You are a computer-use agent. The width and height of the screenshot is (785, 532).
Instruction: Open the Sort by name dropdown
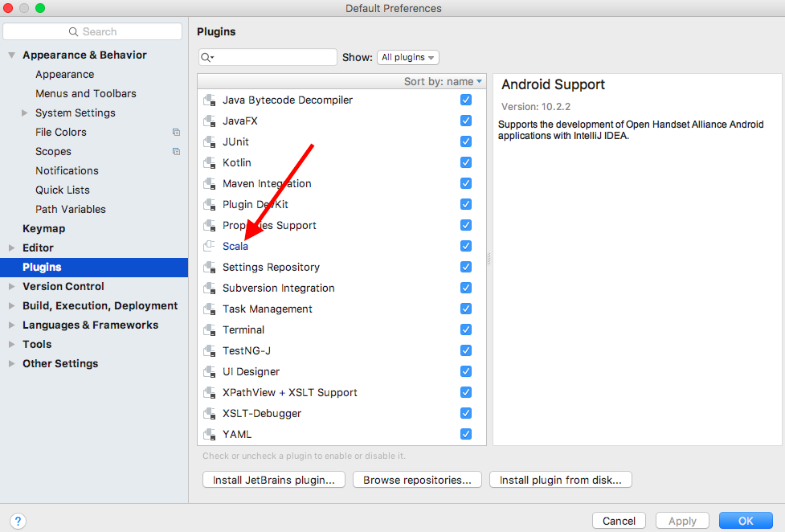click(443, 81)
